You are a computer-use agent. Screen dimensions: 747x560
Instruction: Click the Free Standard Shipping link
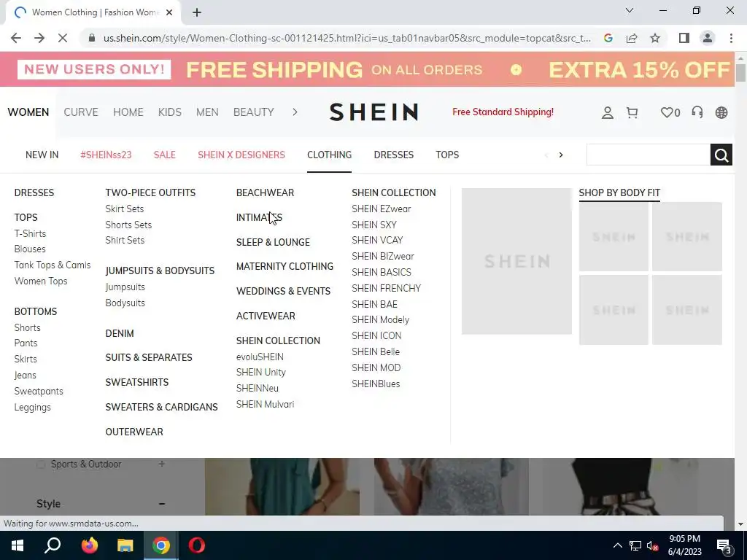pos(503,112)
